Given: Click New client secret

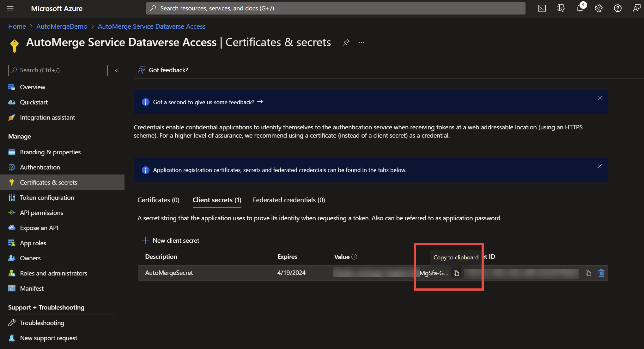Looking at the screenshot, I should (x=171, y=240).
